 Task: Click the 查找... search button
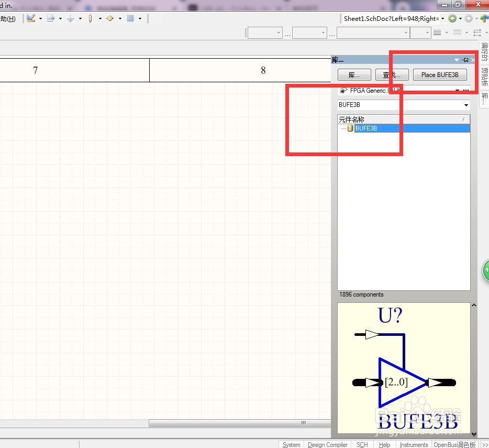pos(392,75)
